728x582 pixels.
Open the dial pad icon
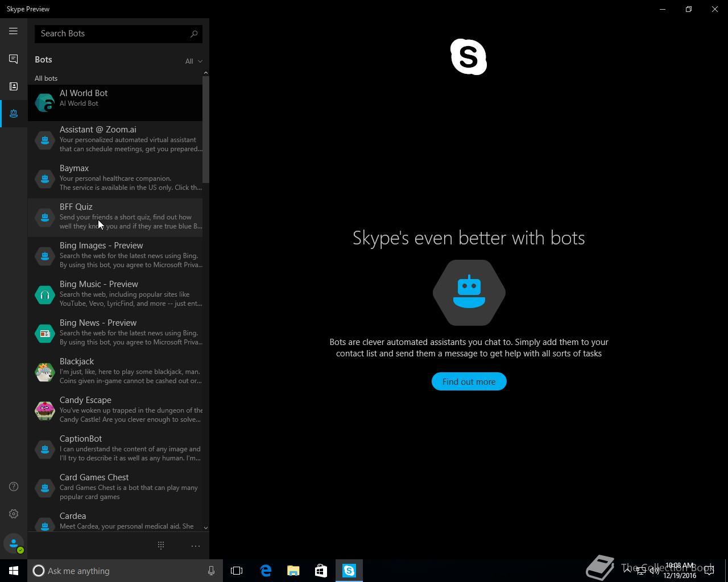161,546
